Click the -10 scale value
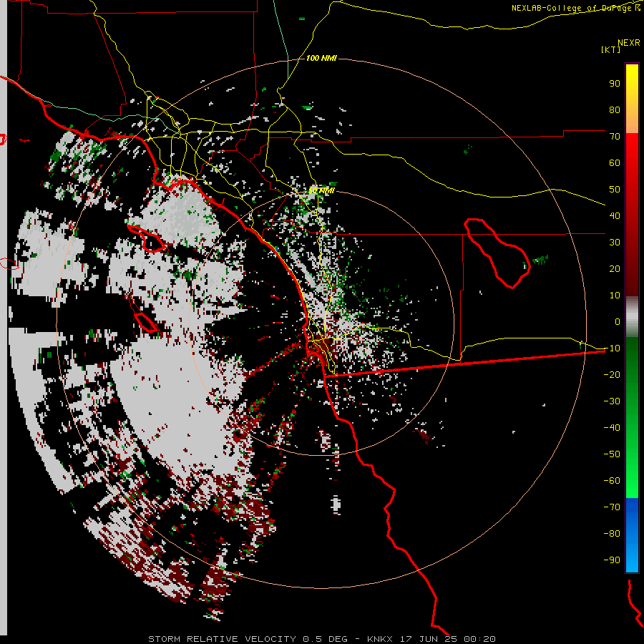This screenshot has width=644, height=644. coord(612,348)
